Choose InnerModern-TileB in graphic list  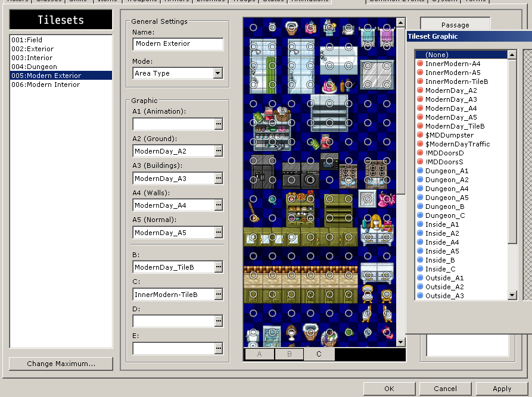click(462, 82)
